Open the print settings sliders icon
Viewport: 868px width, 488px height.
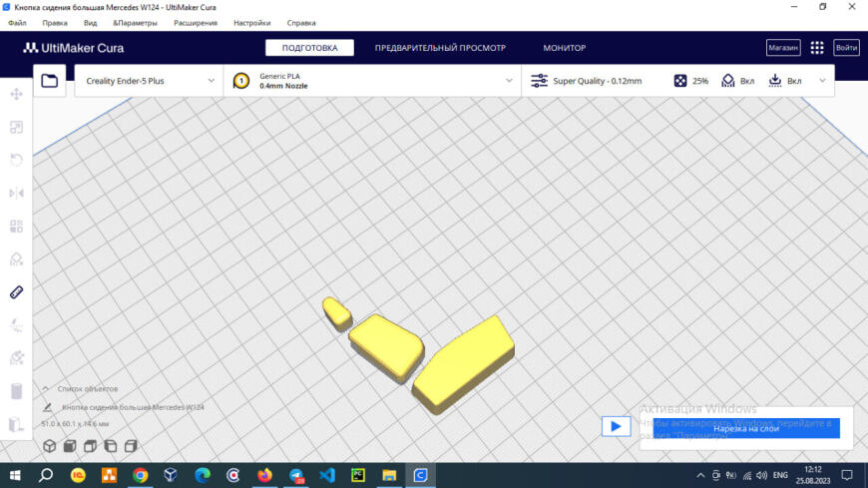539,81
